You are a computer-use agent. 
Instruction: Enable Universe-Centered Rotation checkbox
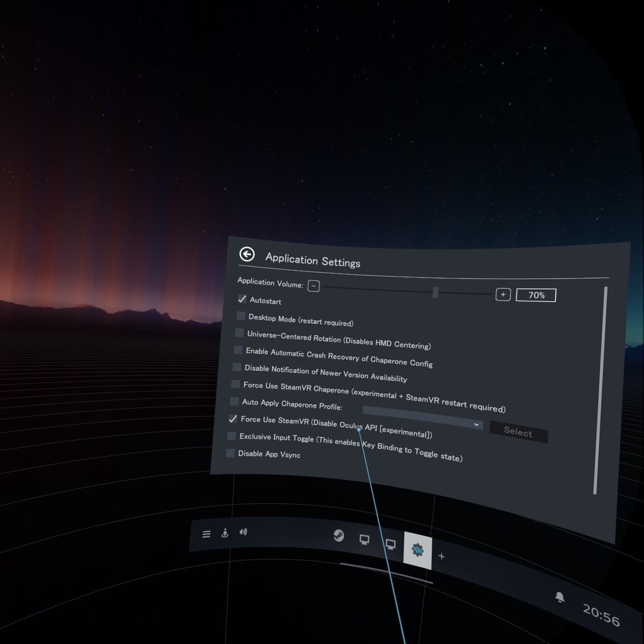pyautogui.click(x=239, y=333)
